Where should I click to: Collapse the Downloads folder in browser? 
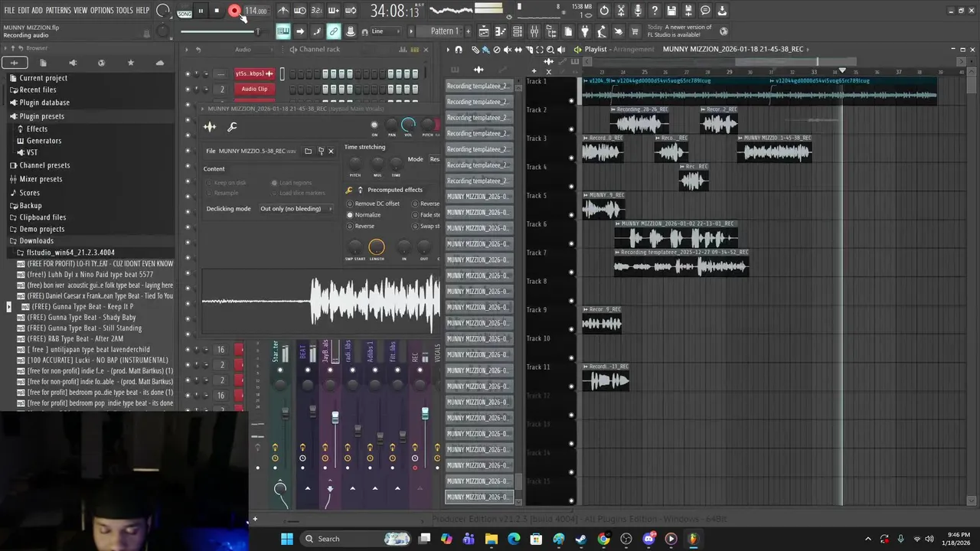tap(36, 241)
